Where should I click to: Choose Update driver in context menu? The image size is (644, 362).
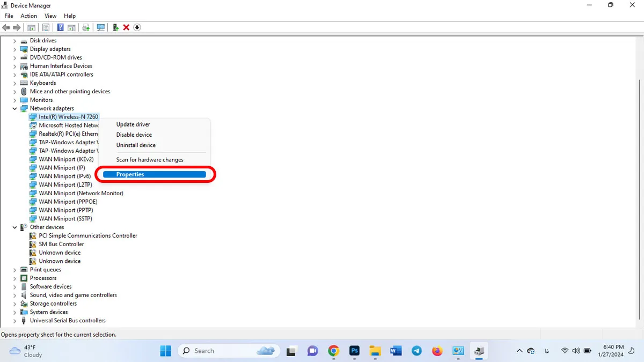point(133,124)
